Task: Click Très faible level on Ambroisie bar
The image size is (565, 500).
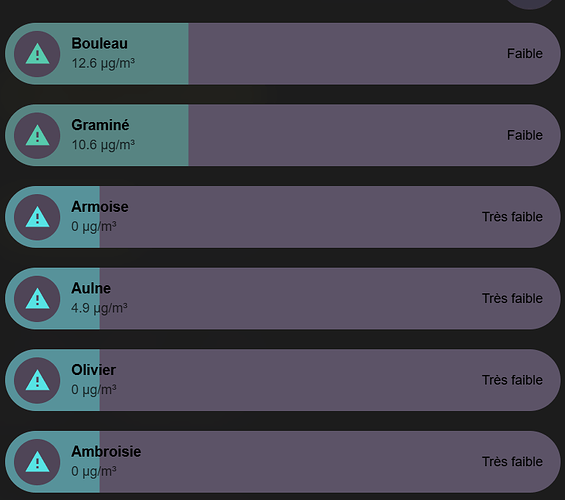Action: pos(512,462)
